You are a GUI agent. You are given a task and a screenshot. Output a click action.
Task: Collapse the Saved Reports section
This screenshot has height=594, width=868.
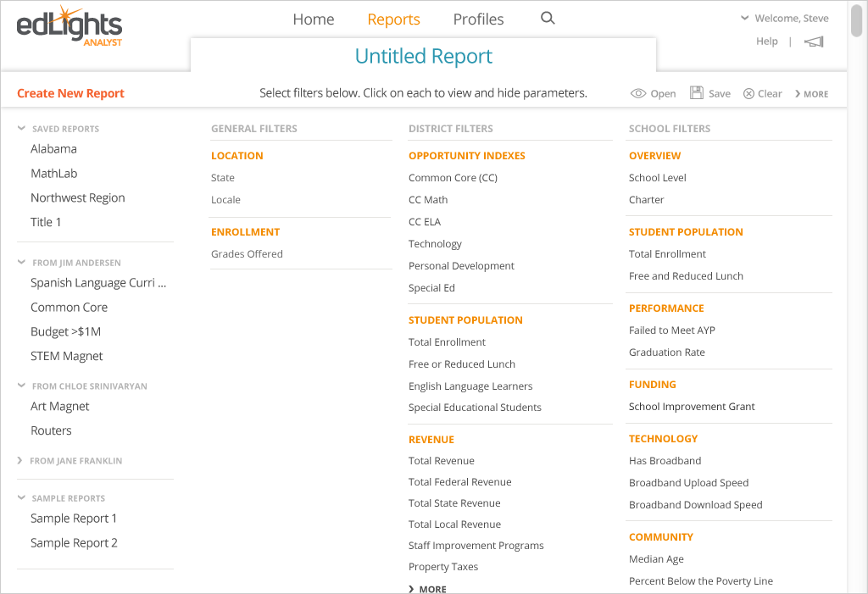tap(21, 129)
